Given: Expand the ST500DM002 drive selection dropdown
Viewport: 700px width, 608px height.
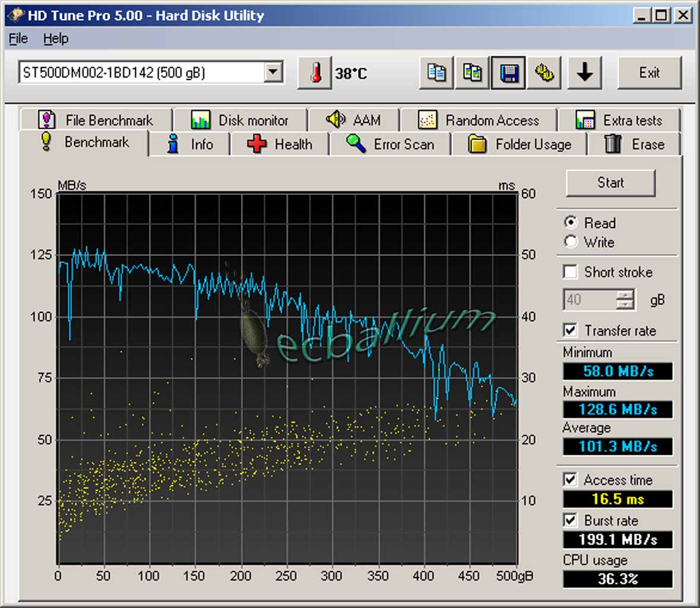Looking at the screenshot, I should click(x=273, y=72).
